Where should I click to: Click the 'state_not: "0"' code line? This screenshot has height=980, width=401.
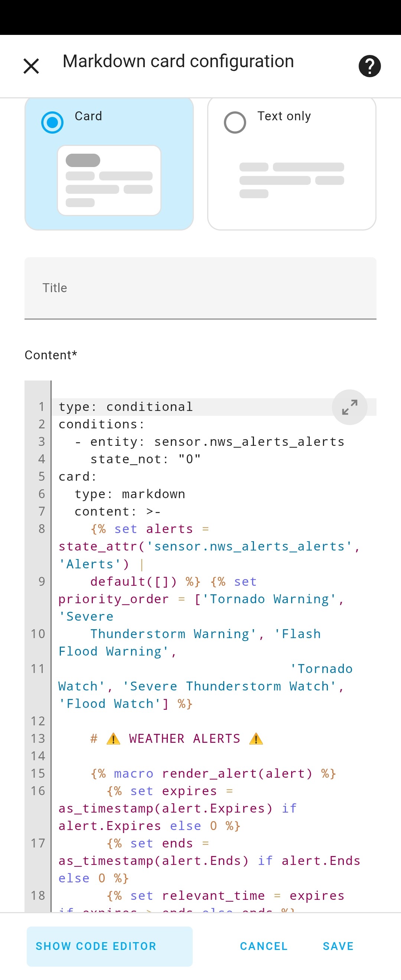point(145,459)
